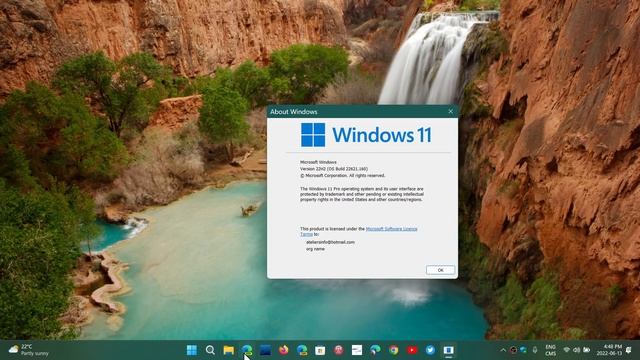Click the battery tray icon
The width and height of the screenshot is (640, 360).
coord(587,350)
